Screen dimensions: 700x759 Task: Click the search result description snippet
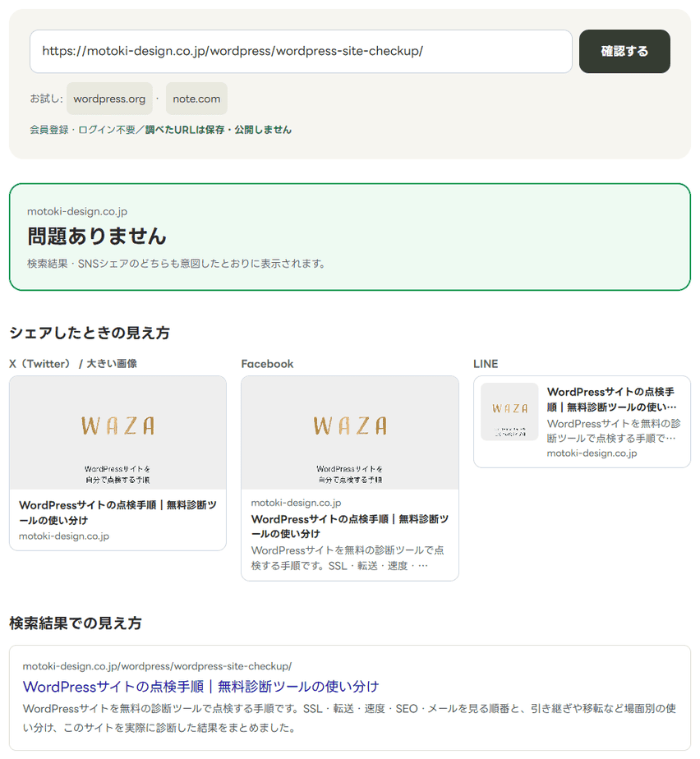pyautogui.click(x=349, y=718)
